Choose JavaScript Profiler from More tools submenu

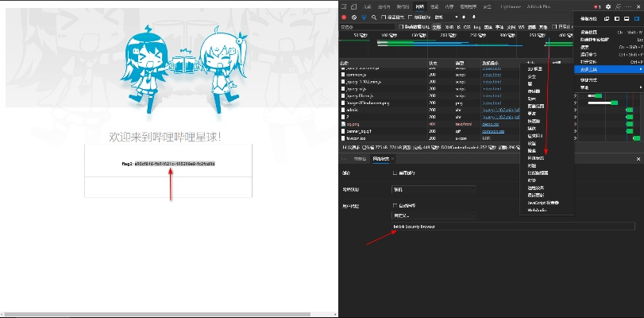click(544, 203)
